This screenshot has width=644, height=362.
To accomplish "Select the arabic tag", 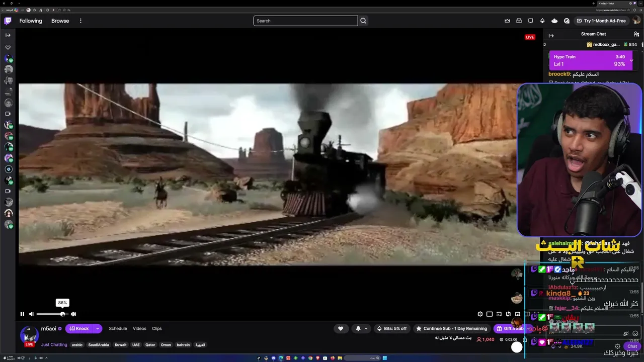I will click(x=77, y=345).
